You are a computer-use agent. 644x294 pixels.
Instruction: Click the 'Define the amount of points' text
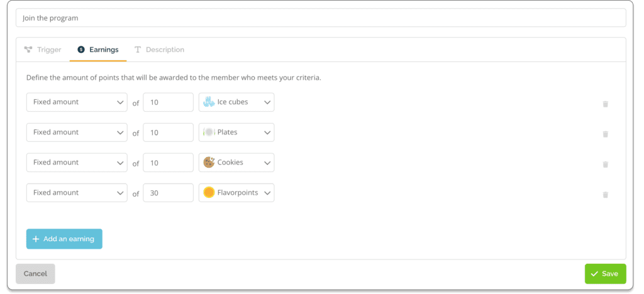(x=174, y=77)
